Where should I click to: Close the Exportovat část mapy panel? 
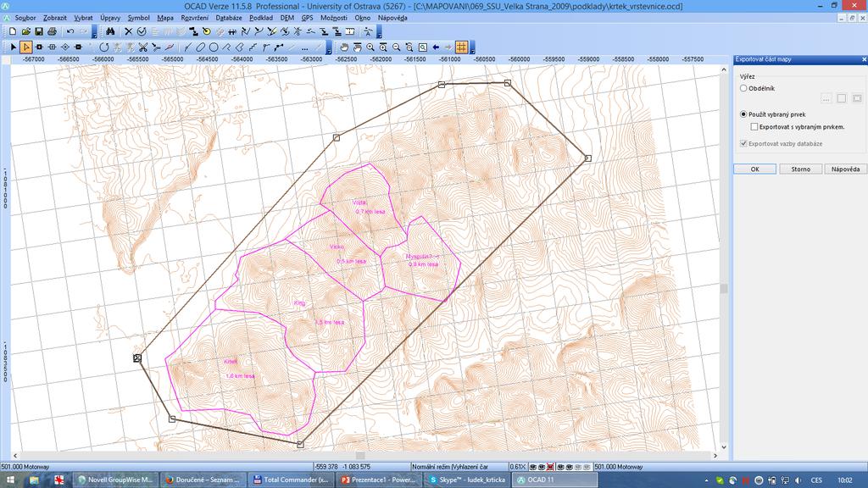(864, 59)
